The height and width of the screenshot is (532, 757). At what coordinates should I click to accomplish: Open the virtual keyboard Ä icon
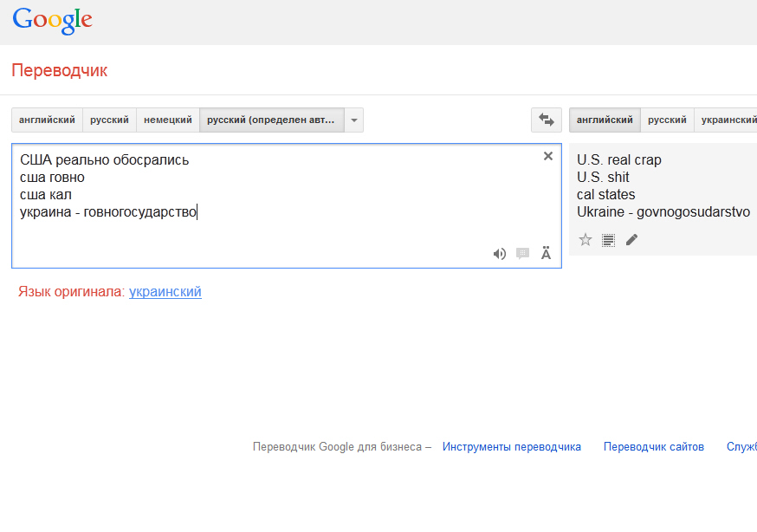[546, 254]
